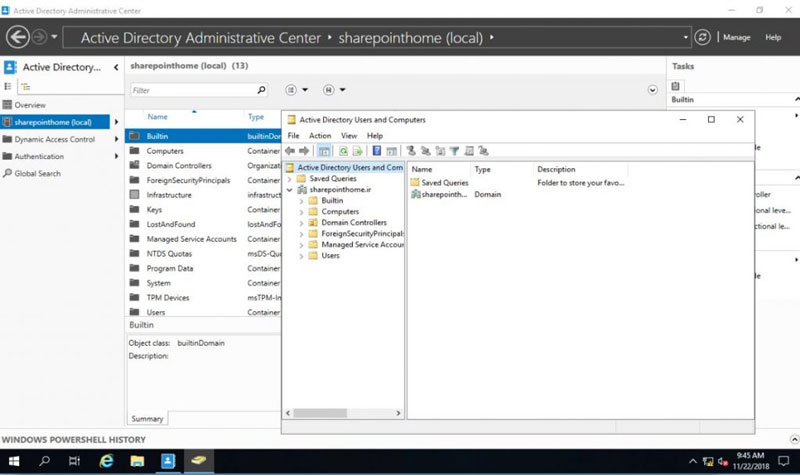Open the View menu
Viewport: 800px width, 475px height.
pyautogui.click(x=349, y=136)
